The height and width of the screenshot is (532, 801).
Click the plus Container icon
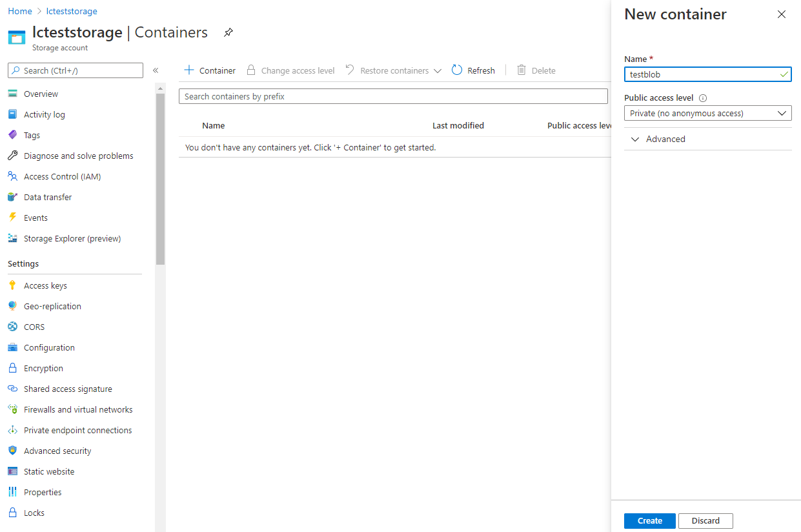click(x=189, y=70)
